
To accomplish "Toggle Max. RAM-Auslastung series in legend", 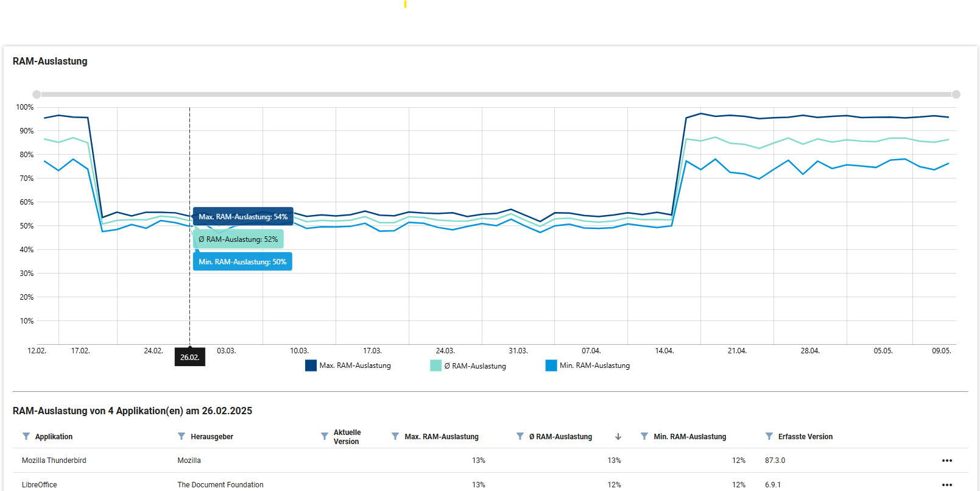I will (x=348, y=366).
